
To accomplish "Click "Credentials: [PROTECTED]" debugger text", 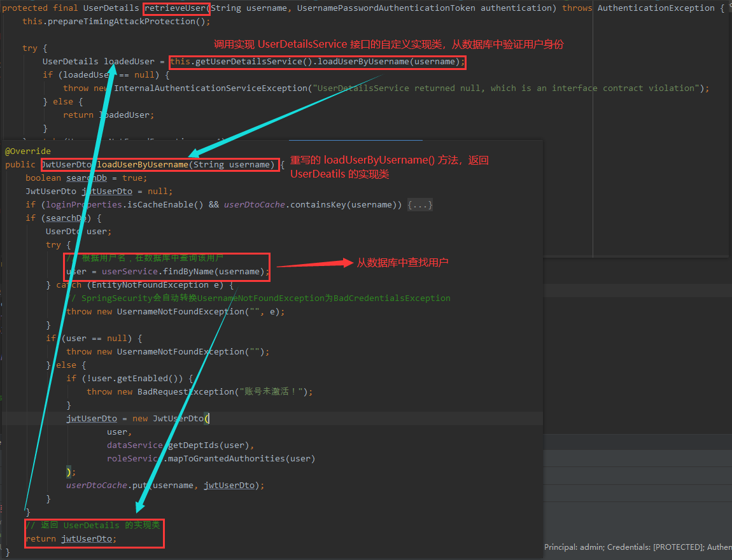I will 655,547.
